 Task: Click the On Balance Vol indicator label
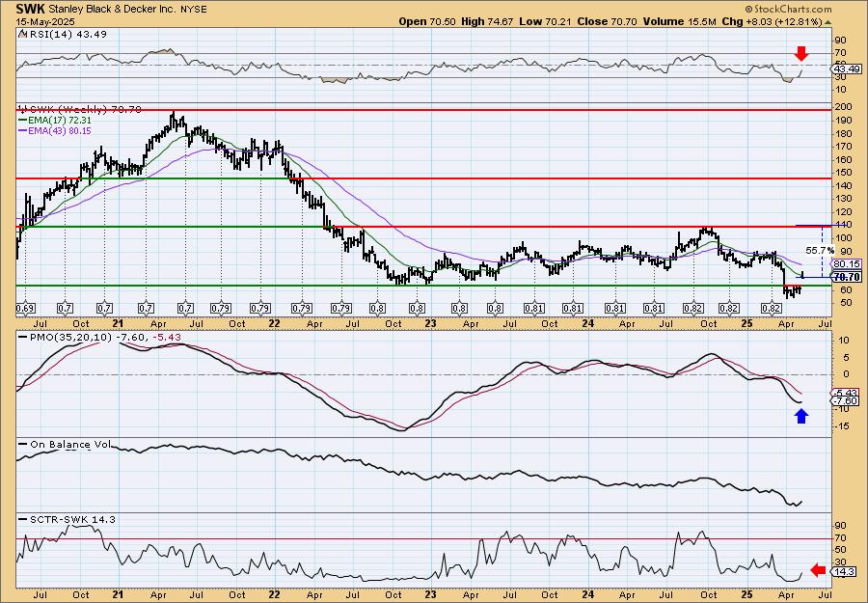pos(70,444)
